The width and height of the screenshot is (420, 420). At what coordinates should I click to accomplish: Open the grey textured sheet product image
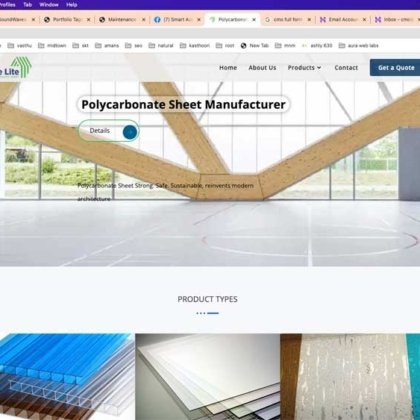350,377
